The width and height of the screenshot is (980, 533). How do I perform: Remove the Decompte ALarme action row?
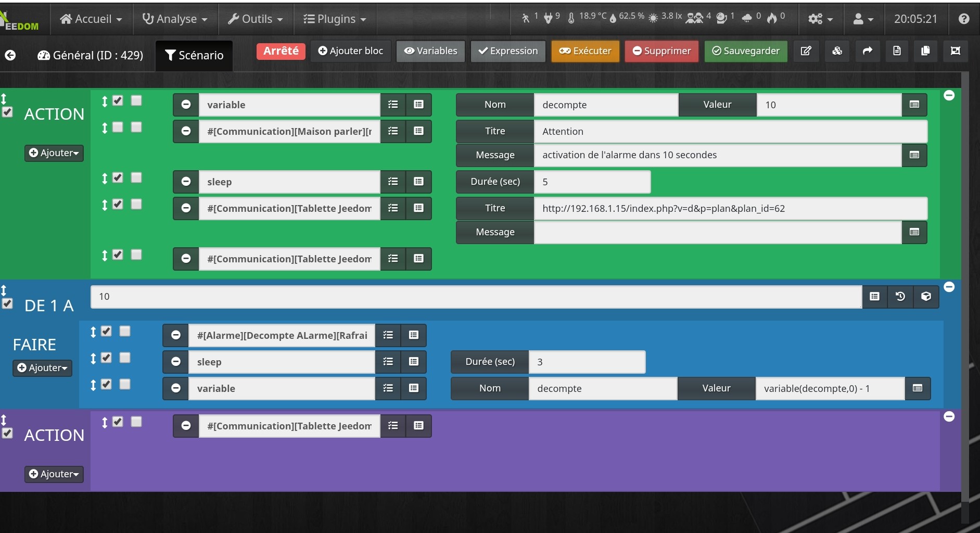(176, 335)
